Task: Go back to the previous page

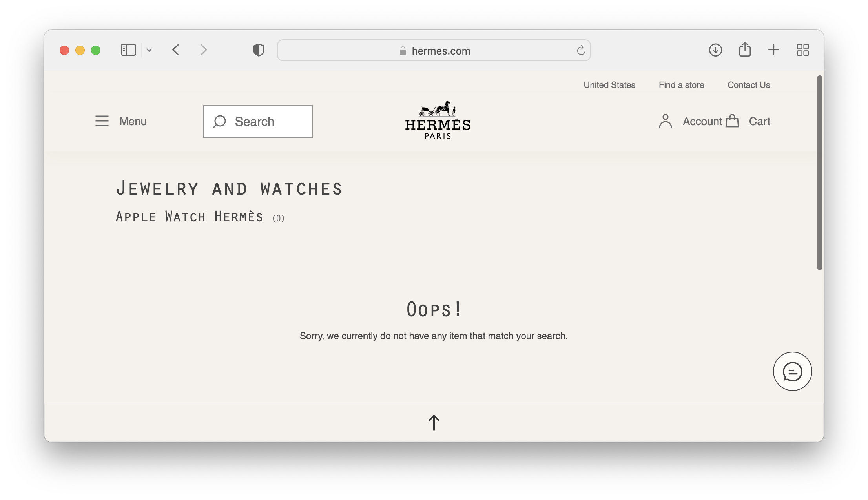Action: (176, 50)
